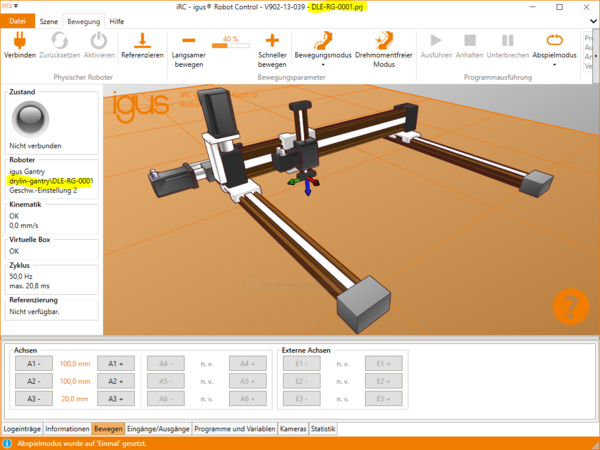Click the A5 - axis button
Viewport: 600px width, 450px height.
pyautogui.click(x=166, y=381)
